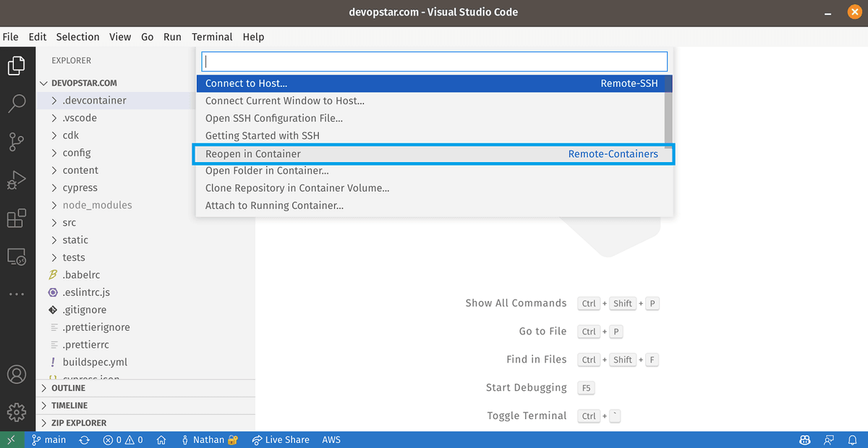Open the Explorer view in activity bar

click(x=17, y=67)
